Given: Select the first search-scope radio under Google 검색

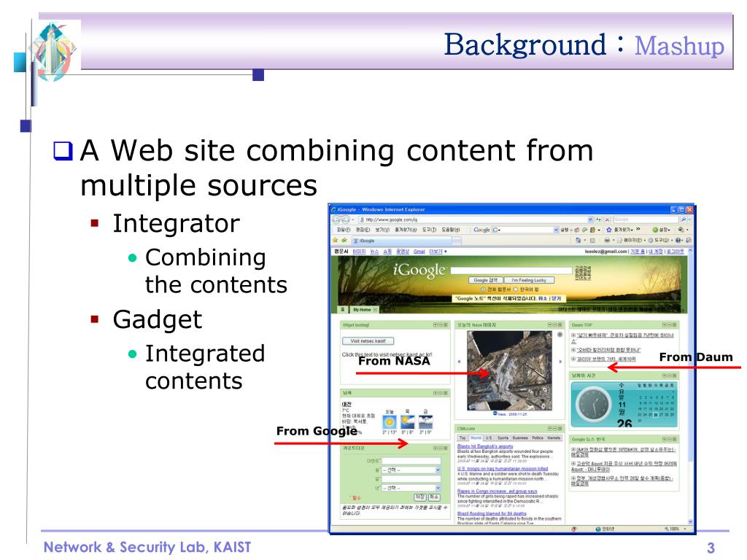Looking at the screenshot, I should pyautogui.click(x=483, y=289).
